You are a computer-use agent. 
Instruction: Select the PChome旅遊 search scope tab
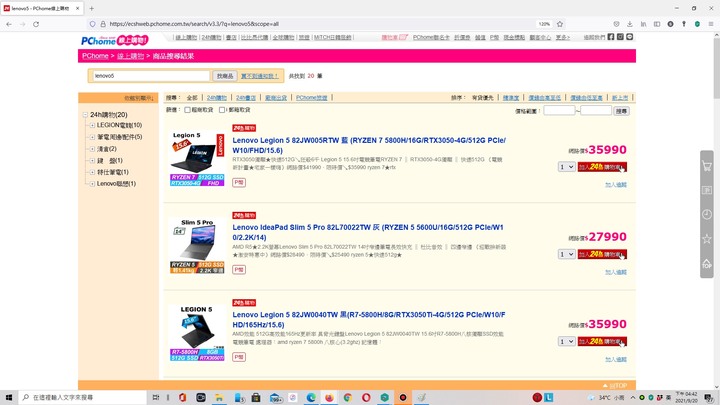coord(312,98)
